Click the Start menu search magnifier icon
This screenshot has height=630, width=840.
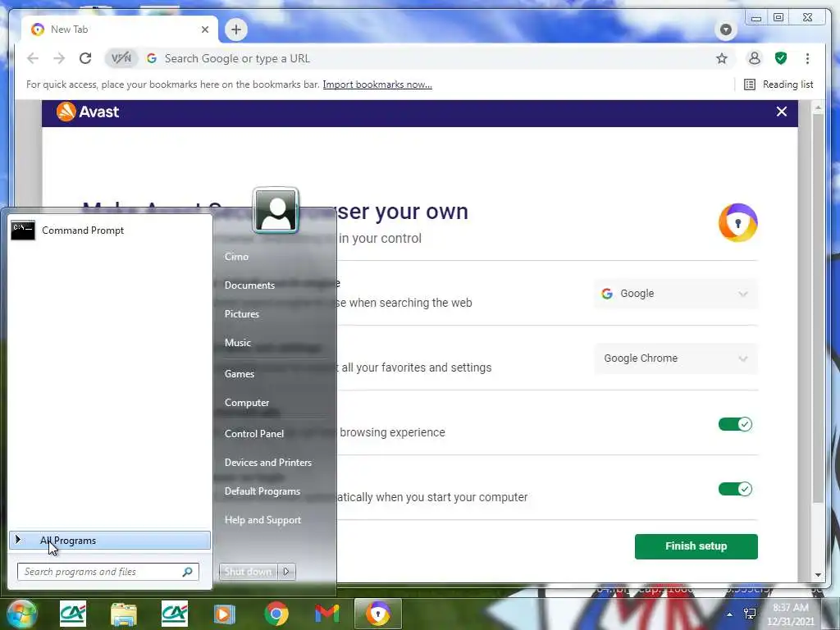[188, 572]
